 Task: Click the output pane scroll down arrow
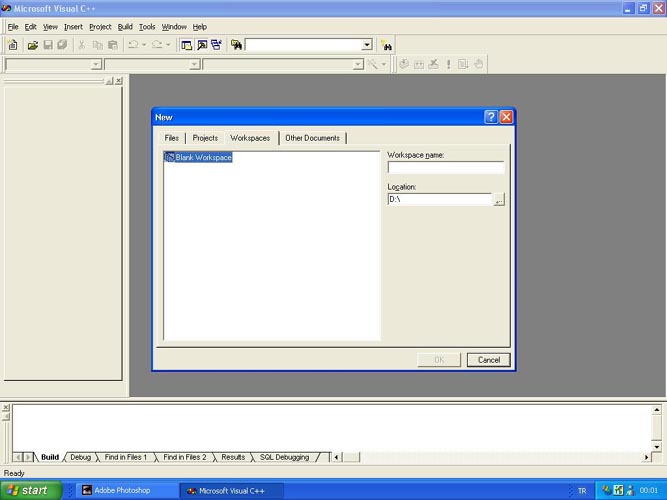656,446
